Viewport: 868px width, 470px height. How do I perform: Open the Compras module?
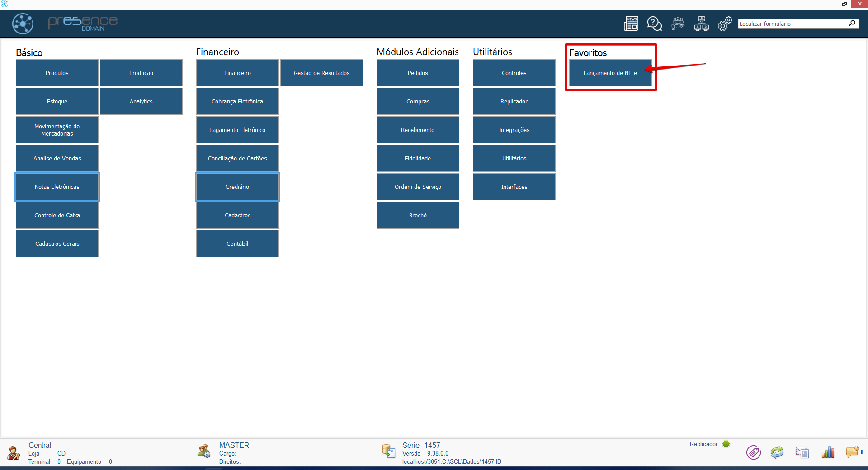[418, 101]
